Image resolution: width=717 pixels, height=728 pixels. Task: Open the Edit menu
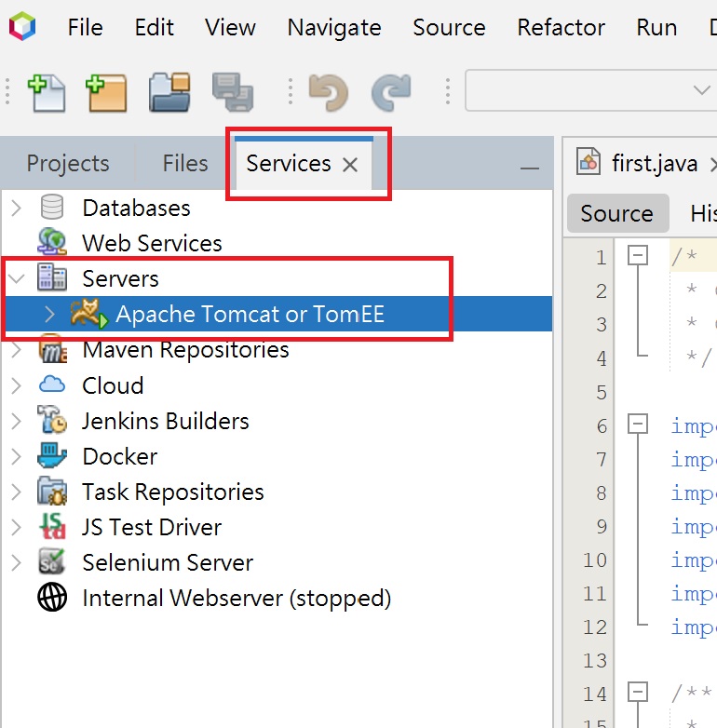coord(155,27)
